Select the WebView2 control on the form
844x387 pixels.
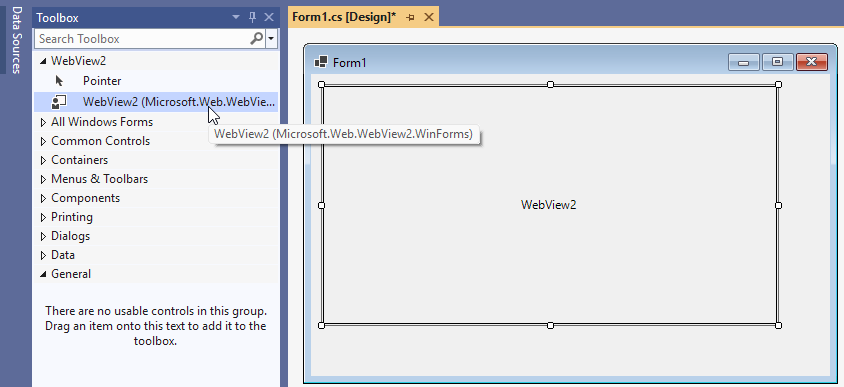pos(550,205)
